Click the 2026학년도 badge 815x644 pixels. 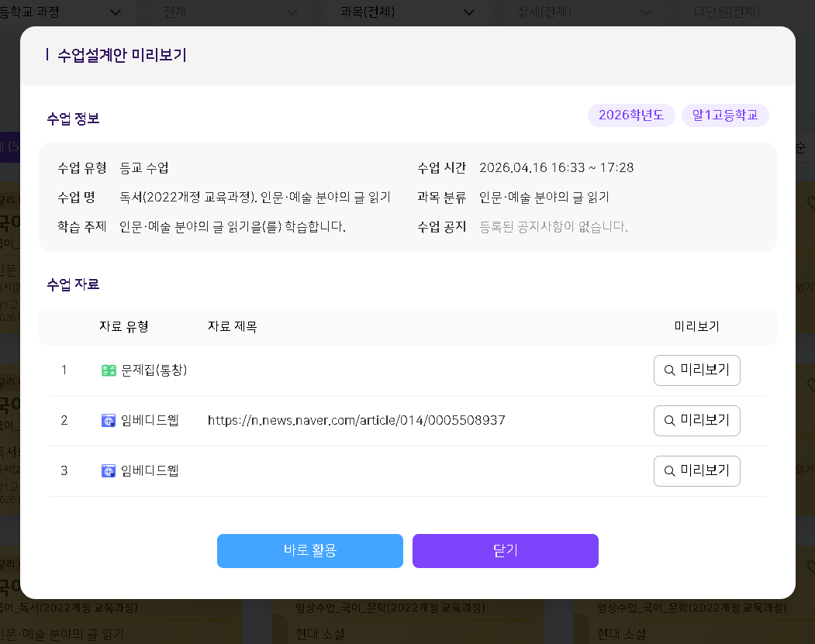(x=631, y=115)
